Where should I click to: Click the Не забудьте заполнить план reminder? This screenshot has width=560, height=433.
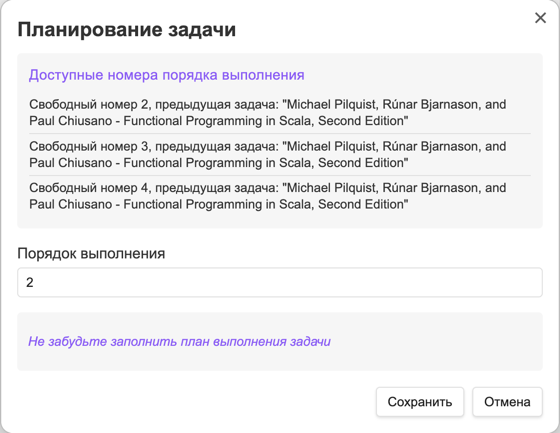click(179, 342)
